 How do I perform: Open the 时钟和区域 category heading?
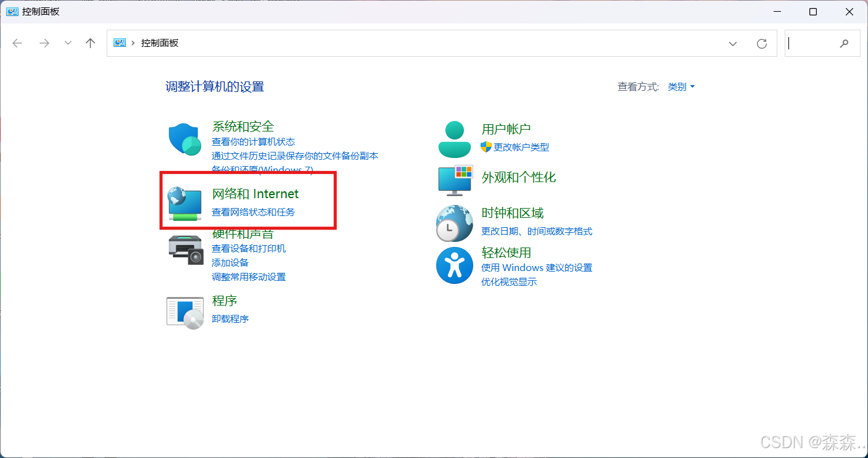513,213
